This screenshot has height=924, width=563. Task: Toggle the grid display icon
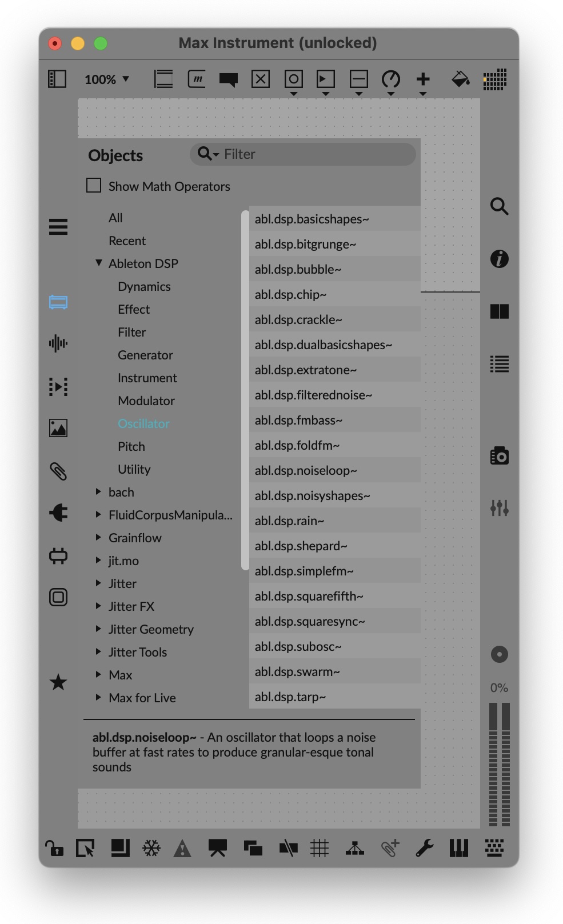coord(320,848)
